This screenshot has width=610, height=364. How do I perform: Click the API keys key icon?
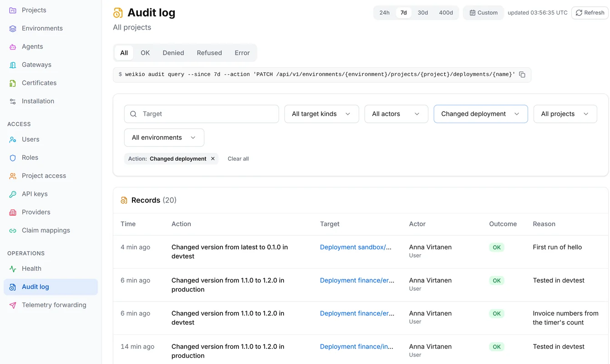13,194
